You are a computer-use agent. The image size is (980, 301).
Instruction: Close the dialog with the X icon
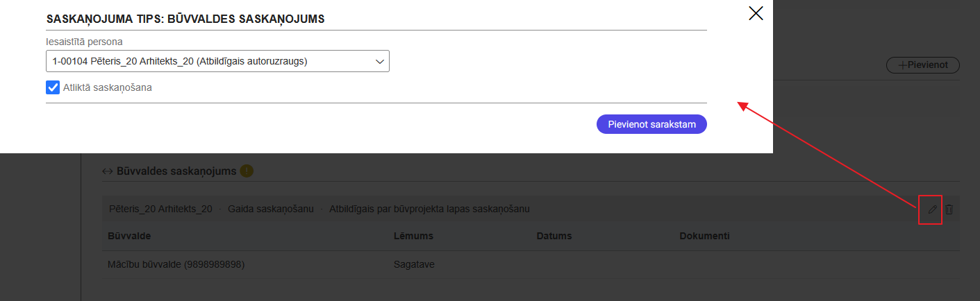point(756,13)
